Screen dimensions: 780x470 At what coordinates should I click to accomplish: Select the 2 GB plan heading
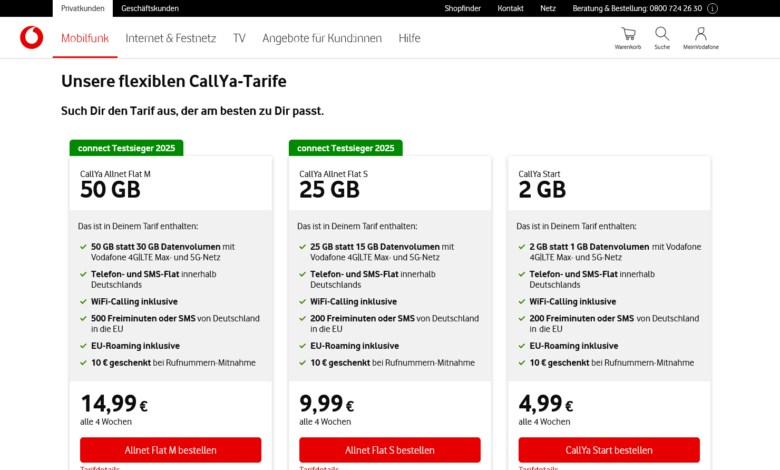[x=542, y=190]
